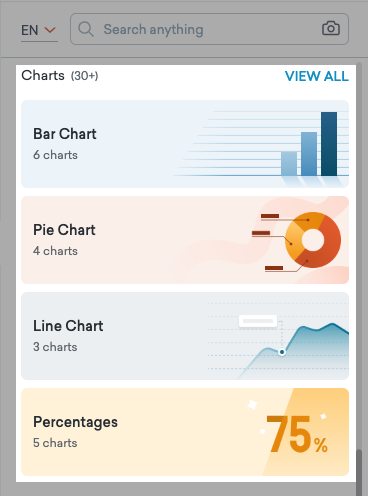This screenshot has width=368, height=496.
Task: Click the '6 charts' count text
Action: coord(55,155)
